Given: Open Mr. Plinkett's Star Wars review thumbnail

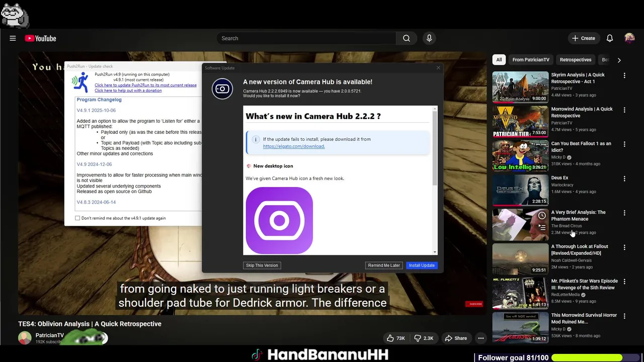Looking at the screenshot, I should 520,293.
